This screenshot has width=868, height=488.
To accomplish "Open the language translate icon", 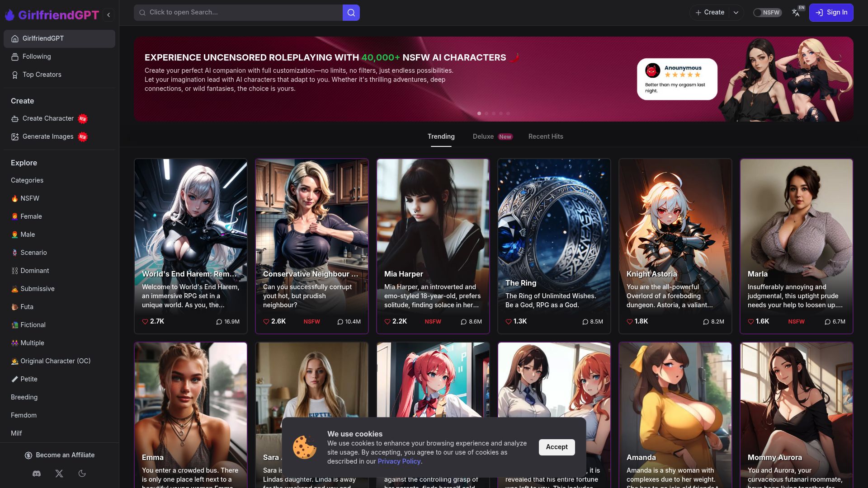I will click(x=796, y=13).
